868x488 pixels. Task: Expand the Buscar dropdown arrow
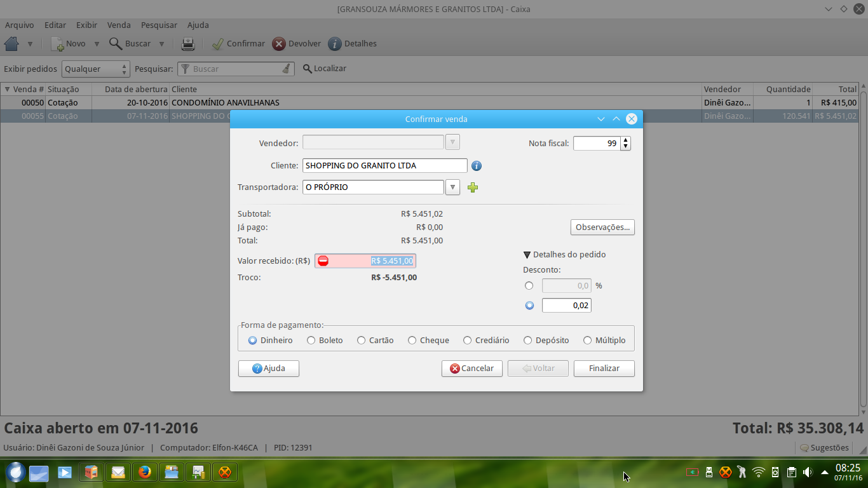161,44
